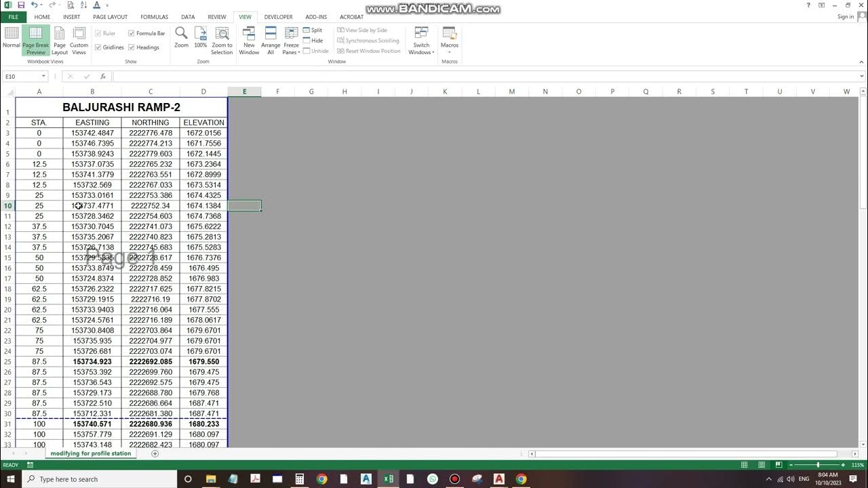
Task: Click Normal view icon in status bar
Action: [745, 465]
